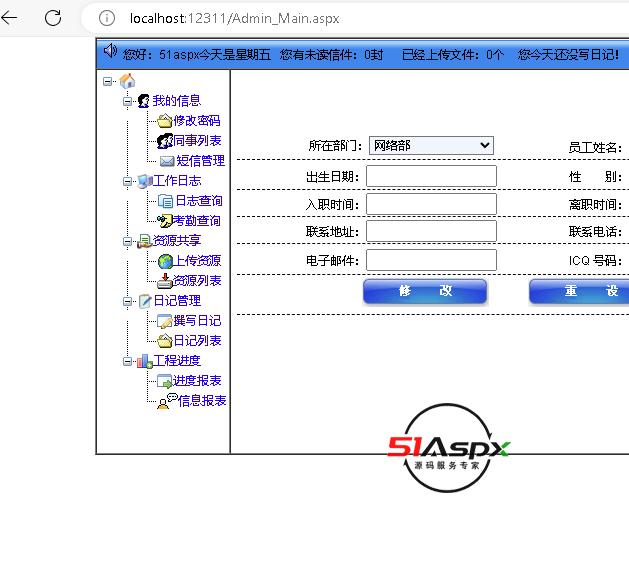Open the 所在部门 dropdown showing 网络部
Image resolution: width=629 pixels, height=579 pixels.
[431, 145]
